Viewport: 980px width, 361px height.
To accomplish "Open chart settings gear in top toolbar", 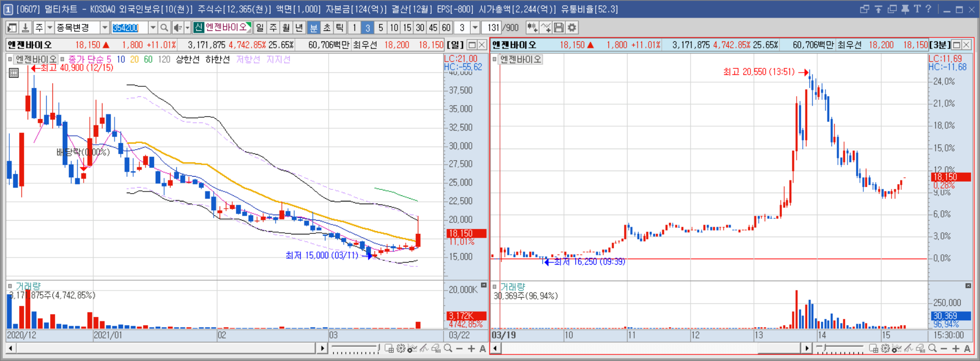I will pyautogui.click(x=571, y=28).
